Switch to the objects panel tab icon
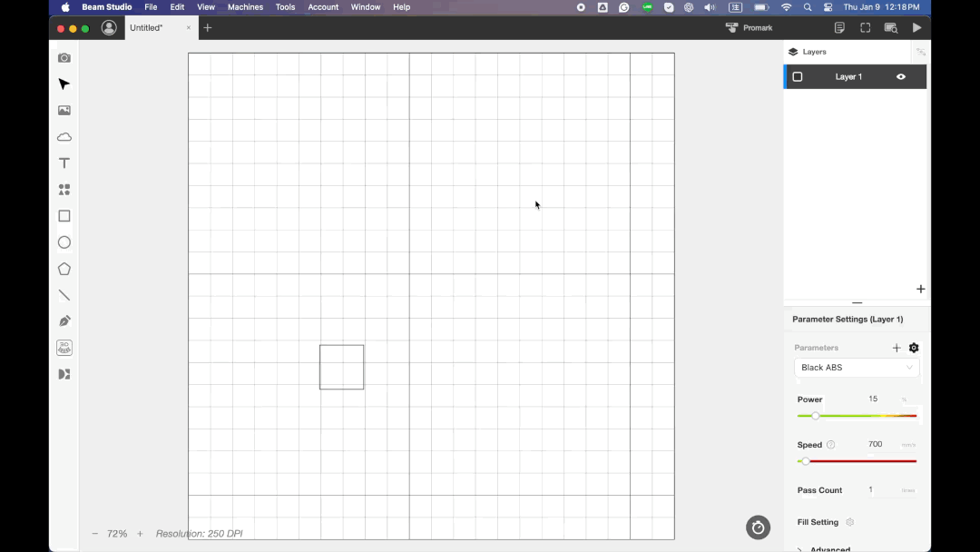This screenshot has width=980, height=552. [921, 52]
